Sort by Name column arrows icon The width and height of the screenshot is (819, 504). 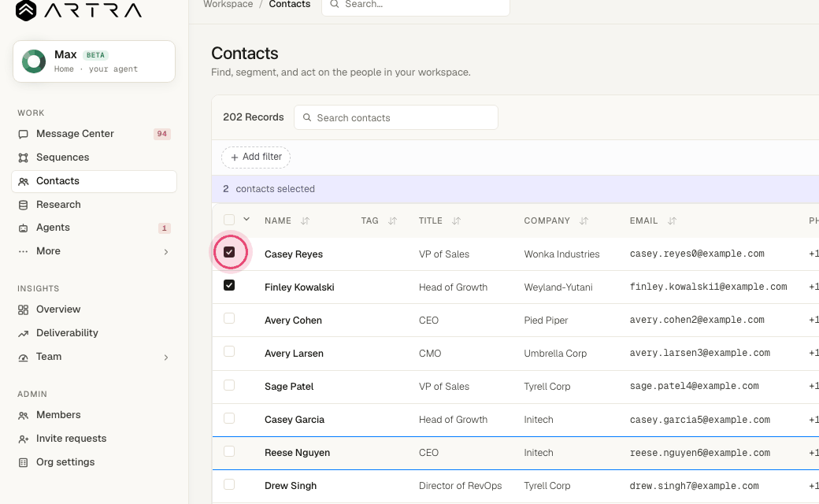pyautogui.click(x=306, y=221)
